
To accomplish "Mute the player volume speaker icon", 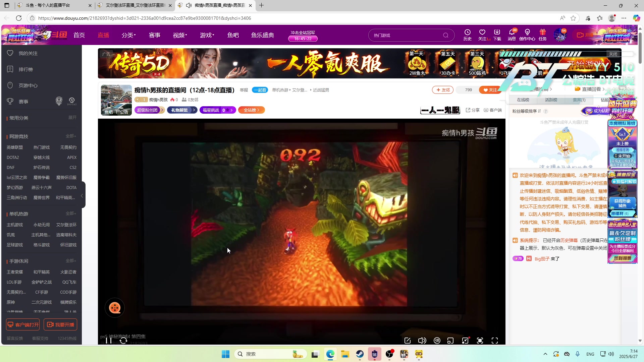I will [422, 341].
